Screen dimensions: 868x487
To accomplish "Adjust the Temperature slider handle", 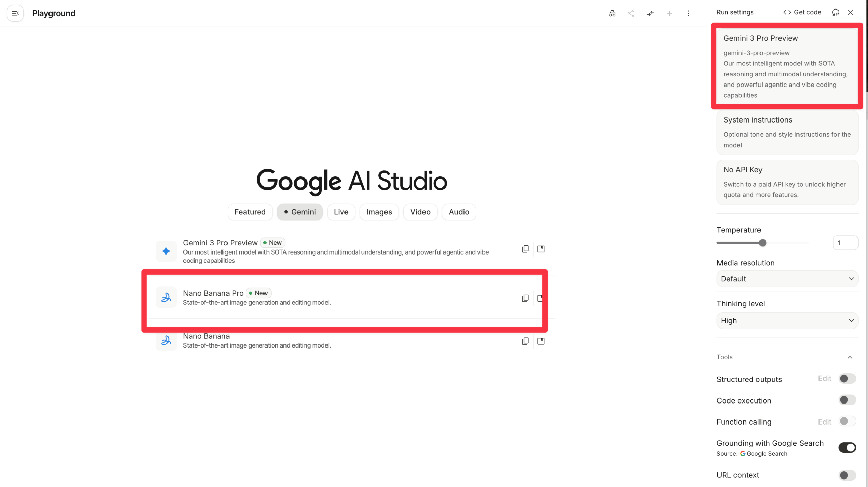I will click(763, 243).
